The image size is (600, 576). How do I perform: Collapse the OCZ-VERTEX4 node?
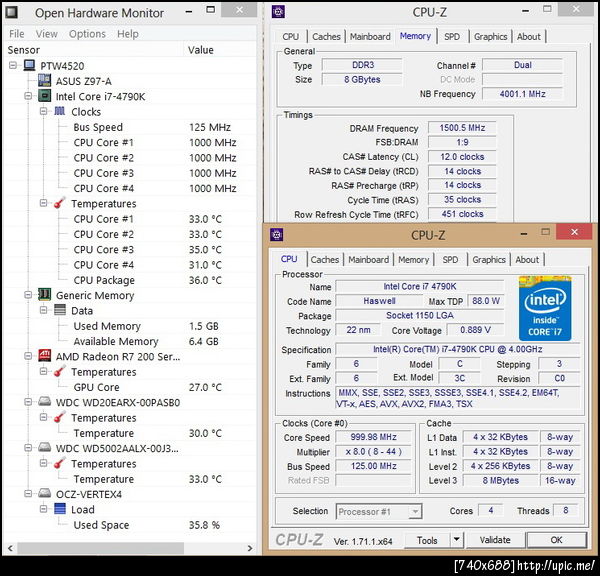(28, 494)
